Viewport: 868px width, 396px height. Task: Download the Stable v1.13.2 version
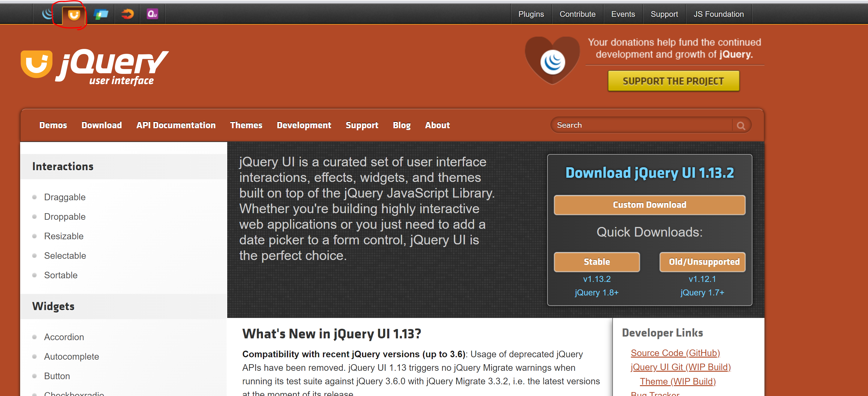point(596,262)
